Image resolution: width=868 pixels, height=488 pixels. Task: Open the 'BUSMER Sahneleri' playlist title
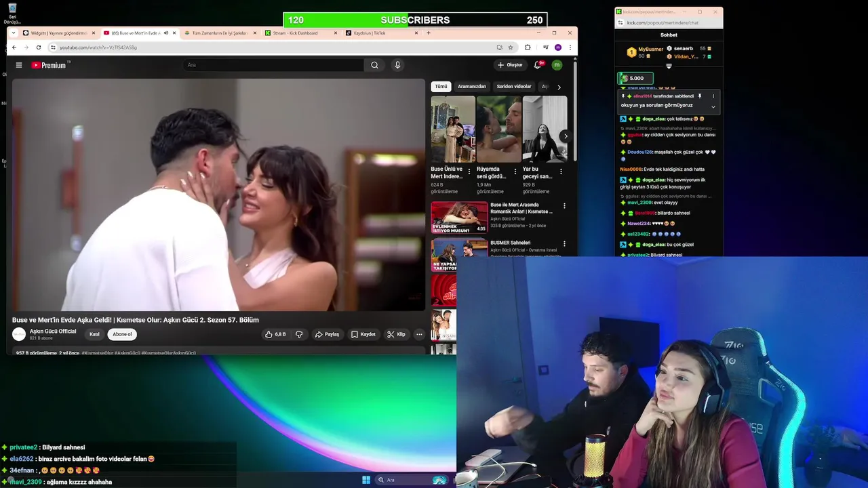[x=511, y=243]
